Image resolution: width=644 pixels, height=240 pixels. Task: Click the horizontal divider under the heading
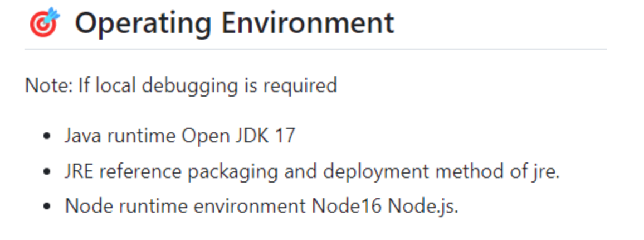(316, 49)
